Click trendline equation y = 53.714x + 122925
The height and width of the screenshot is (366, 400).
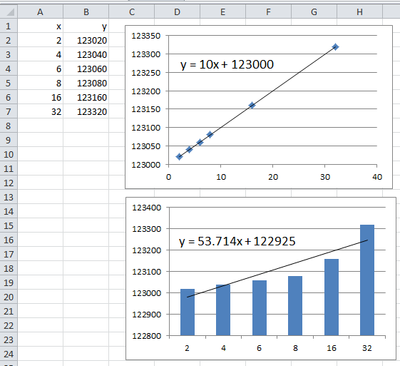pyautogui.click(x=237, y=241)
